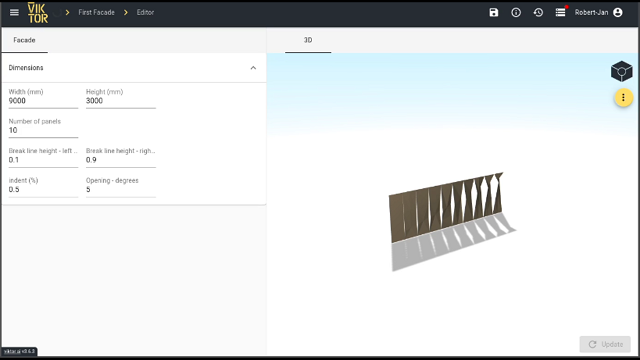Edit the indent (%) field
Viewport: 640px width, 360px height.
43,189
